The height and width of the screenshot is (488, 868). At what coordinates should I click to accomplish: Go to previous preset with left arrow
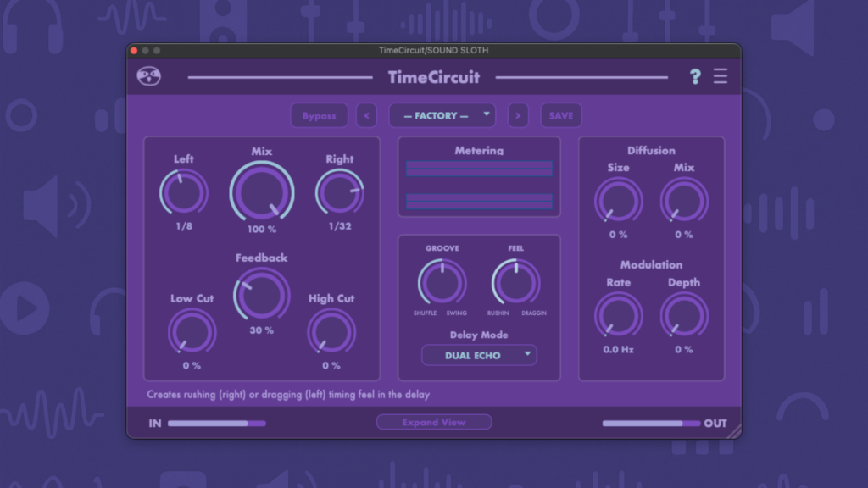pos(366,116)
